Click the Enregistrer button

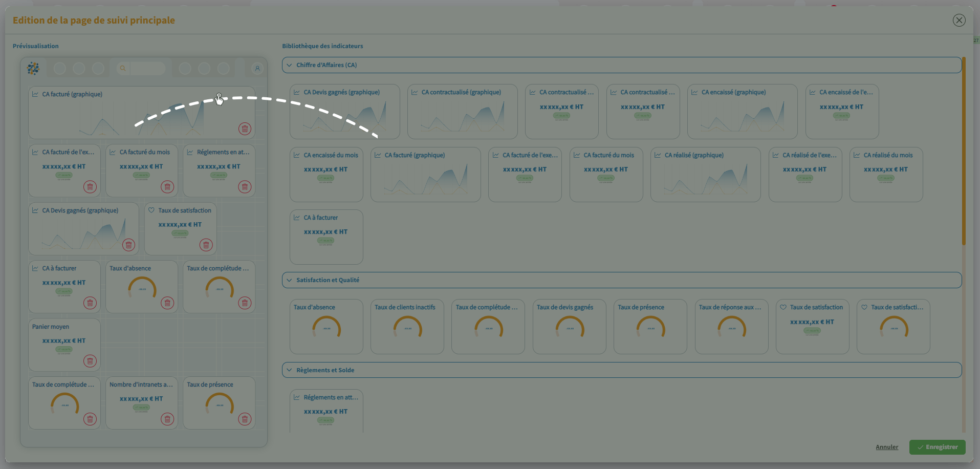tap(937, 447)
